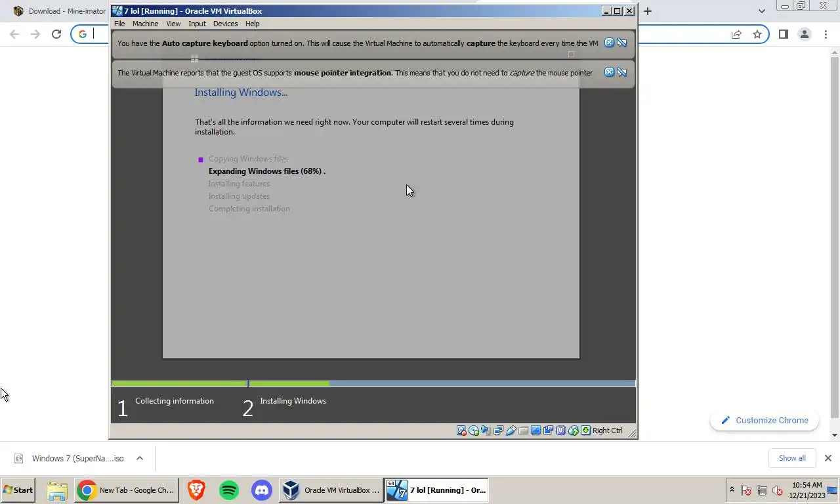The width and height of the screenshot is (840, 504).
Task: Open the Help menu in VirtualBox
Action: point(253,24)
